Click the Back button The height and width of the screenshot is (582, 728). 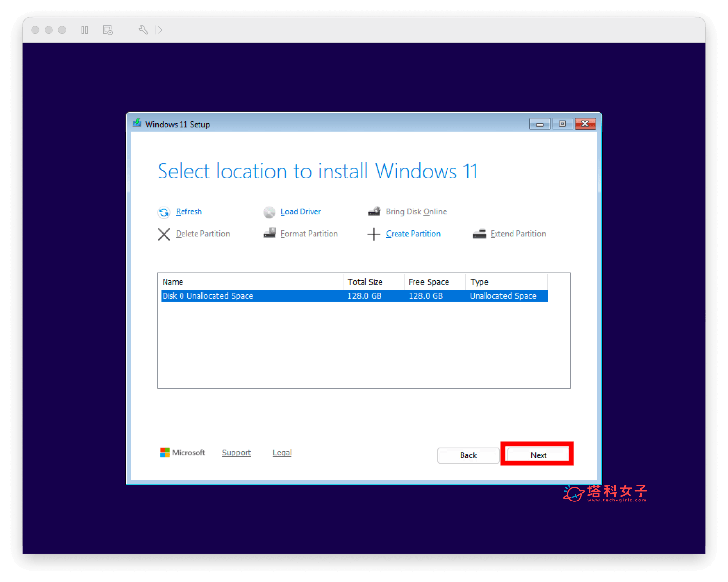pyautogui.click(x=468, y=455)
